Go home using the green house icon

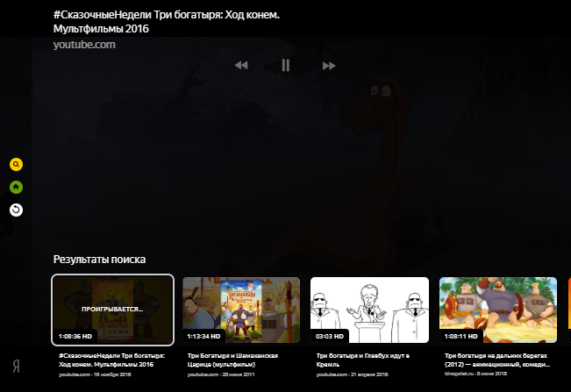point(16,187)
